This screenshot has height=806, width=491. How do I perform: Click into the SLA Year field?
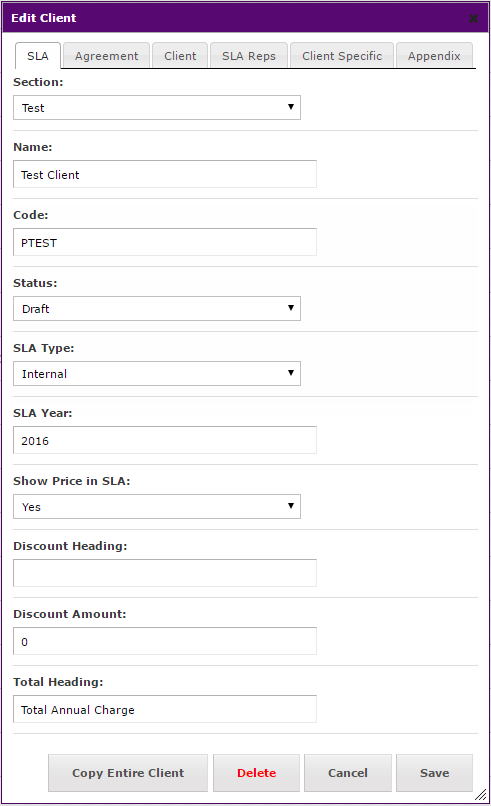(x=165, y=440)
